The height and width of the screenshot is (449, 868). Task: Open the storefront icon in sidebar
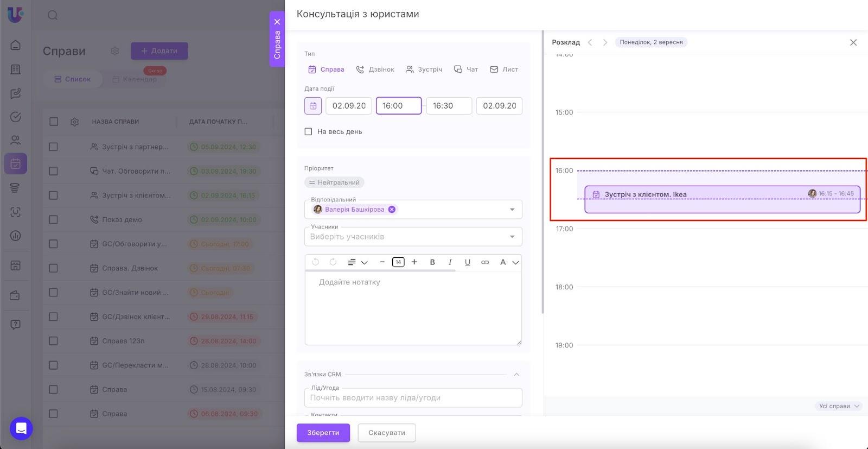[16, 265]
